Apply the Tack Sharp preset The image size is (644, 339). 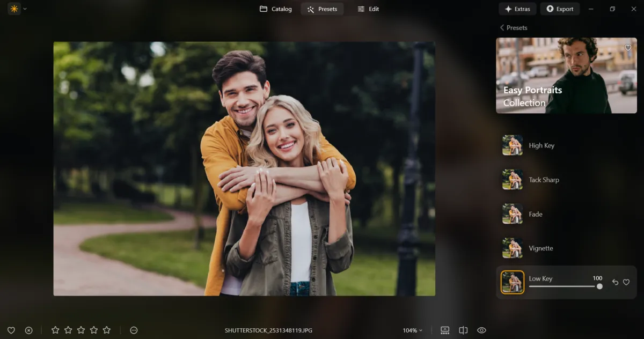click(544, 180)
